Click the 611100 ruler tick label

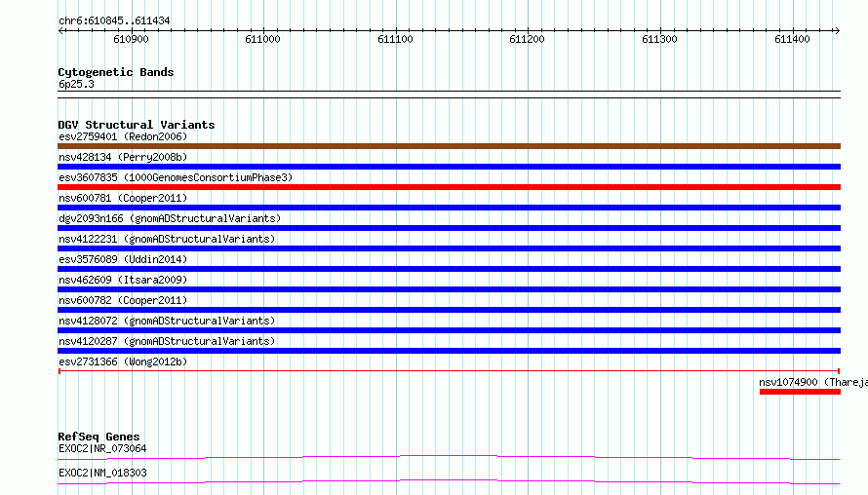[x=395, y=39]
